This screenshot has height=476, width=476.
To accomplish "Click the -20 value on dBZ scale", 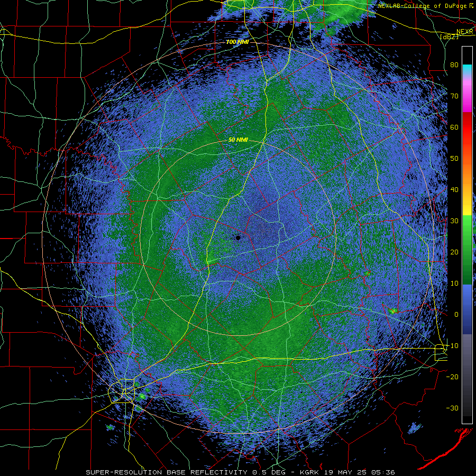I will tap(452, 377).
